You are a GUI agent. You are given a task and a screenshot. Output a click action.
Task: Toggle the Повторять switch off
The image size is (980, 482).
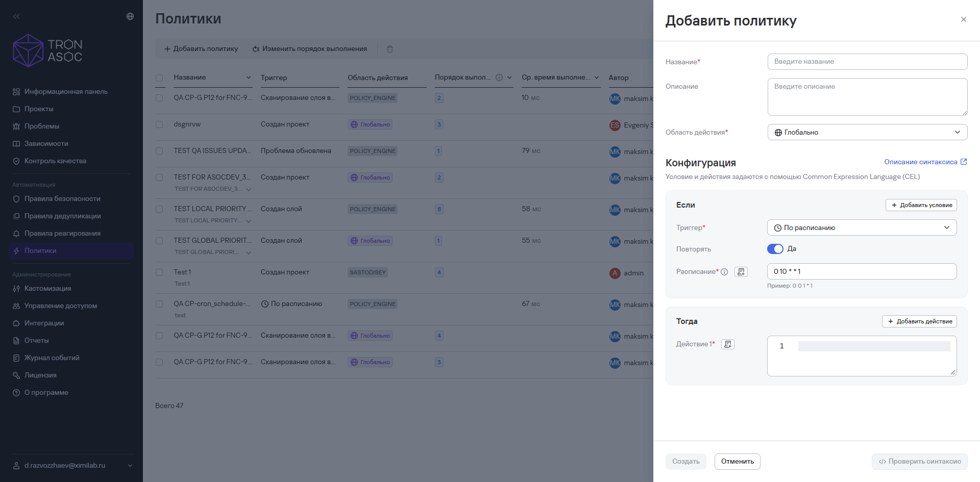(x=775, y=249)
